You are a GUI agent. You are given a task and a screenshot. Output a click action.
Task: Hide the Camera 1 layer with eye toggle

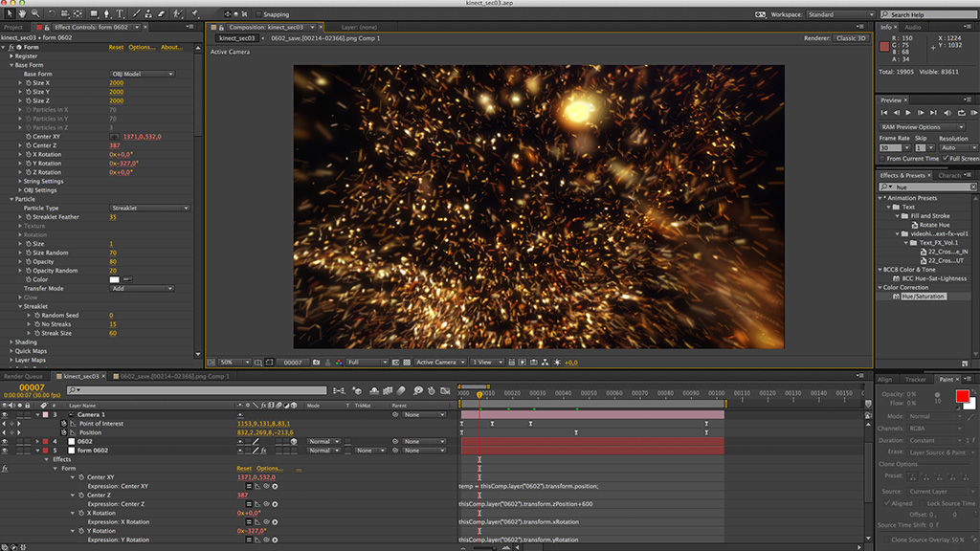coord(6,415)
